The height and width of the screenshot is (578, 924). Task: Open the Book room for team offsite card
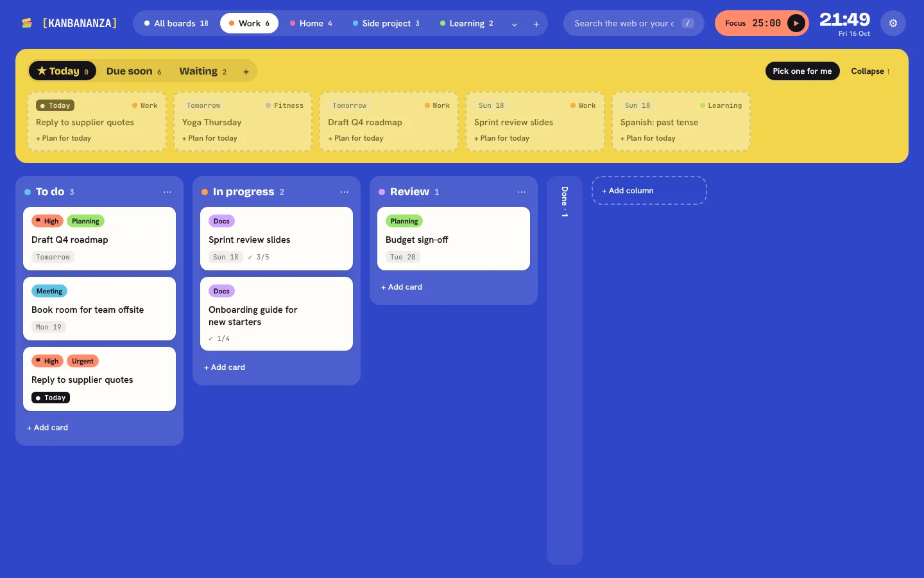(x=99, y=309)
